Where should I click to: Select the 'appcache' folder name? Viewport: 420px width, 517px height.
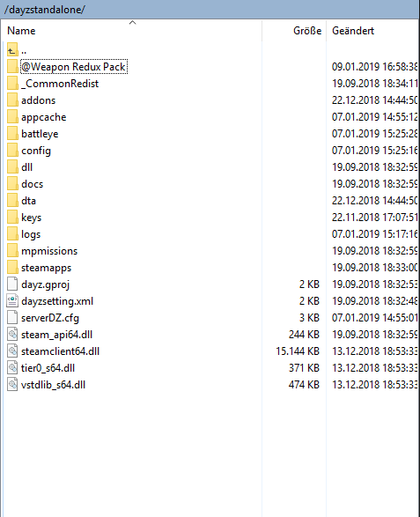43,117
